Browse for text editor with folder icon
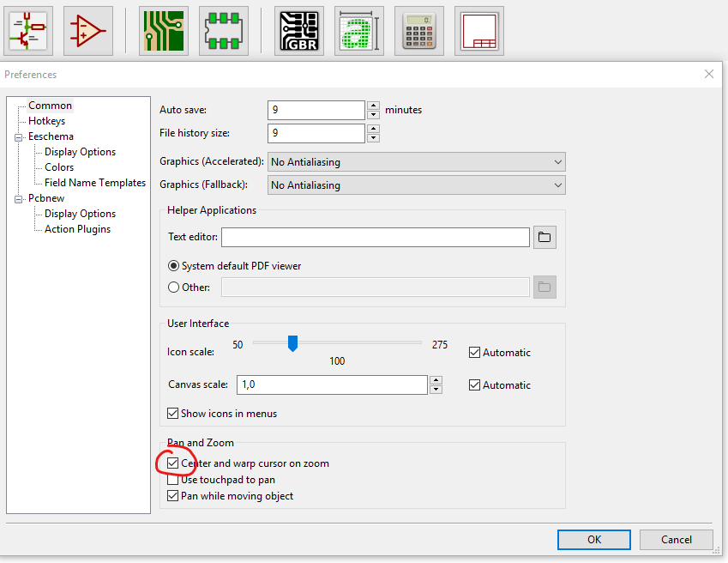The height and width of the screenshot is (563, 728). coord(545,238)
